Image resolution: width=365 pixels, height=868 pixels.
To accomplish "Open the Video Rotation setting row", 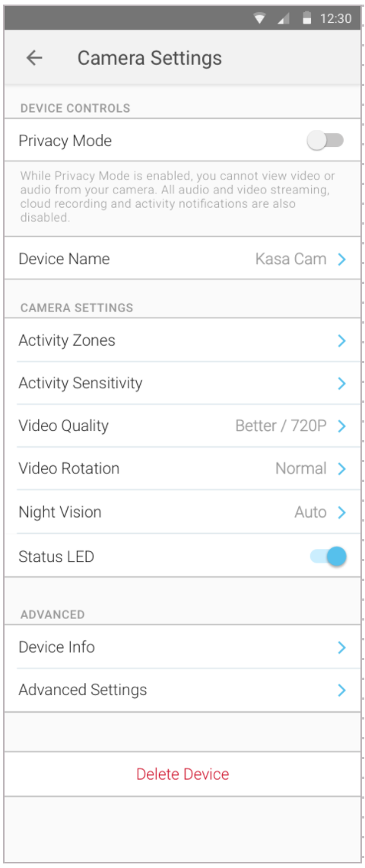I will point(182,468).
